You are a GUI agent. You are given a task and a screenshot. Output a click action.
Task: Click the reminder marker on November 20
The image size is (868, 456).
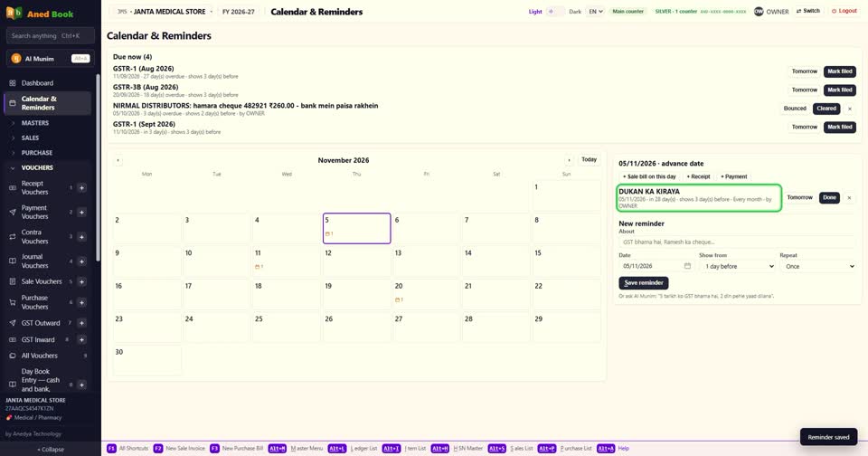click(x=399, y=299)
